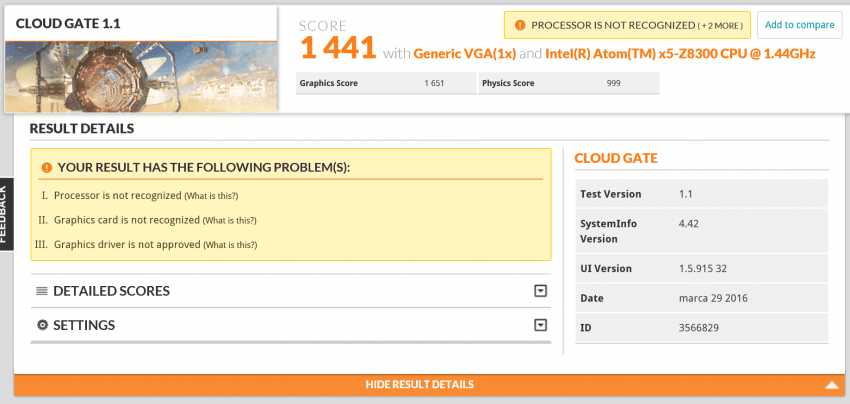
Task: Click What is this next to Graphics card
Action: [x=229, y=221]
